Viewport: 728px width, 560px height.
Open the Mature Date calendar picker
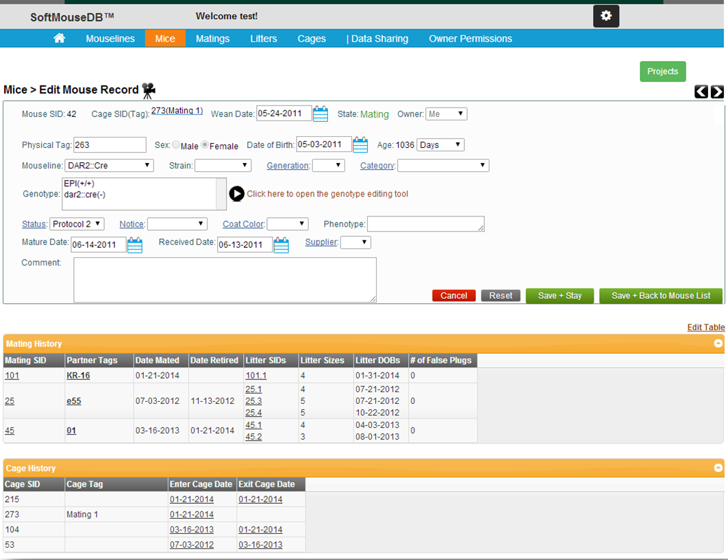[135, 244]
